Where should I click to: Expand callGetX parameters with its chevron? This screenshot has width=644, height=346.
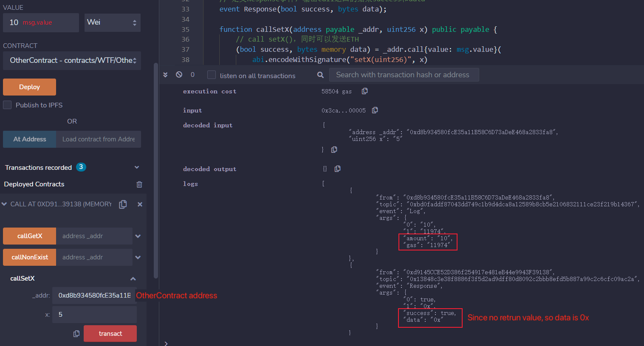click(137, 236)
